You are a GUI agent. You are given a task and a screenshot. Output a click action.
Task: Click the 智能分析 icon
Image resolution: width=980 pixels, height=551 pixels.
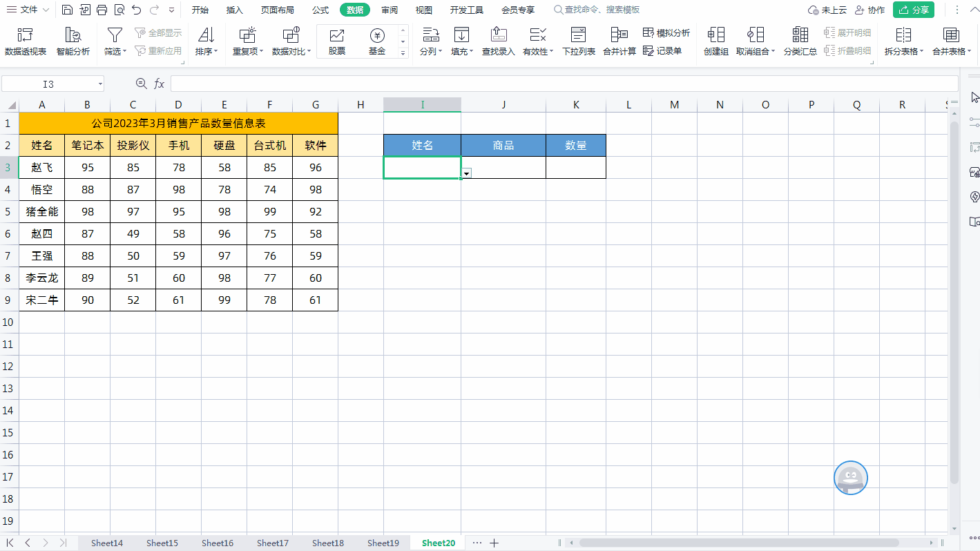coord(73,42)
